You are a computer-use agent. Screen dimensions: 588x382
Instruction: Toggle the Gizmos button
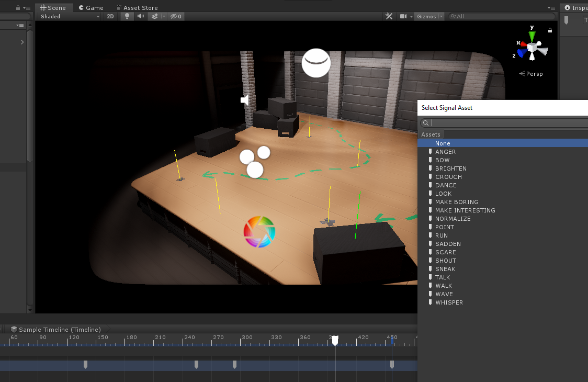(x=426, y=17)
